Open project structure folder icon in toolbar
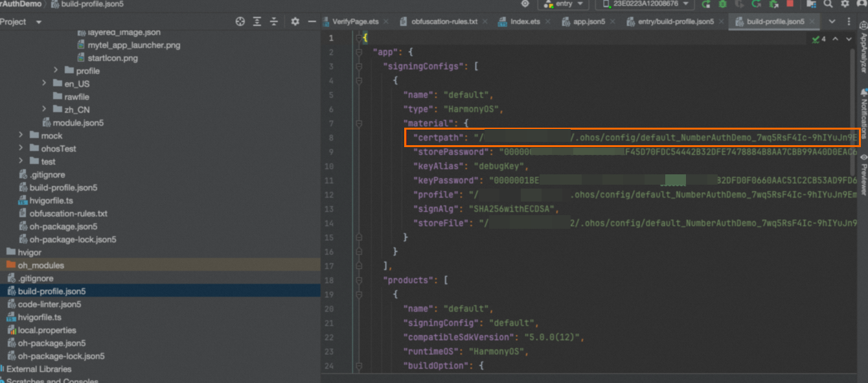 [x=811, y=4]
